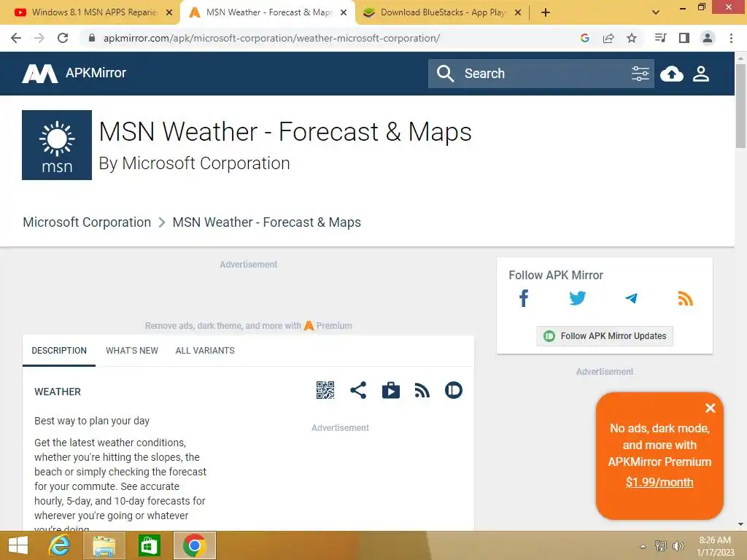This screenshot has width=747, height=560.
Task: Click the Remove ads Premium link
Action: [x=248, y=326]
